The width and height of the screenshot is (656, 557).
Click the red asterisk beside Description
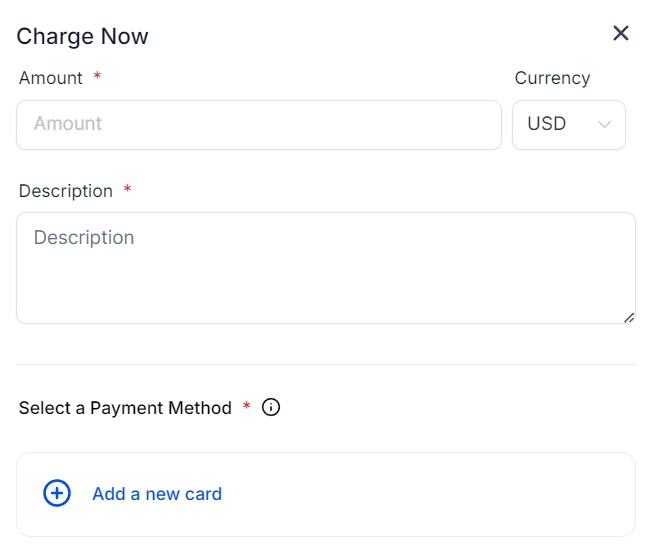click(x=127, y=190)
